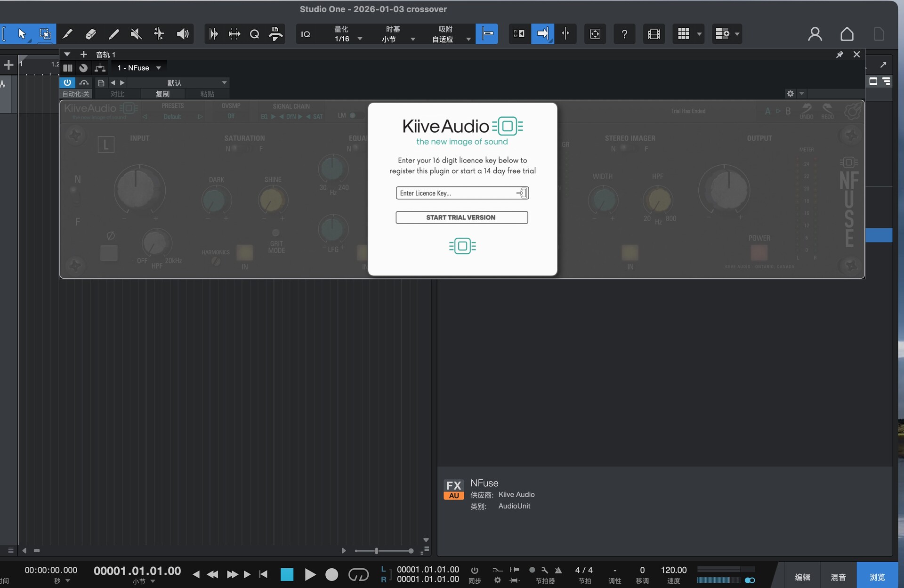The height and width of the screenshot is (588, 904).
Task: Open the preset 默认 dropdown
Action: 225,83
